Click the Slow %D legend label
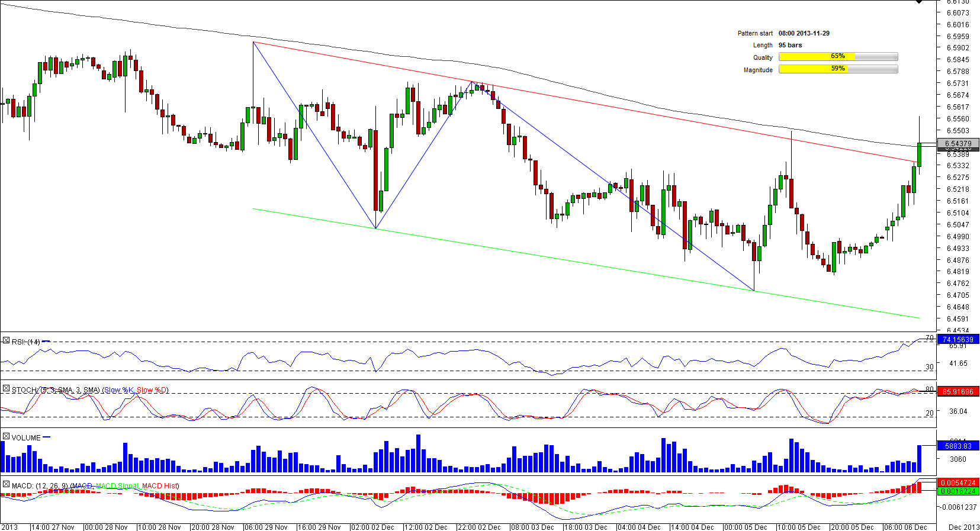The height and width of the screenshot is (531, 980). click(x=152, y=390)
